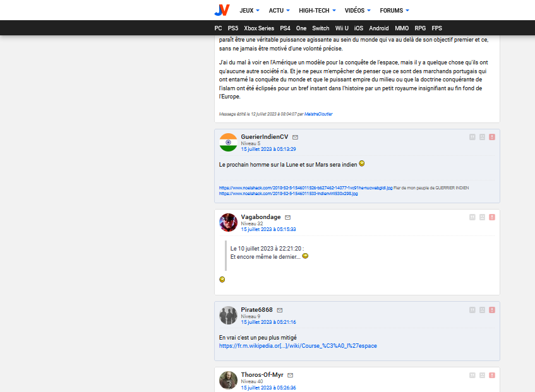This screenshot has width=535, height=392.
Task: Open GuerierIndienCV's username profile
Action: point(265,137)
